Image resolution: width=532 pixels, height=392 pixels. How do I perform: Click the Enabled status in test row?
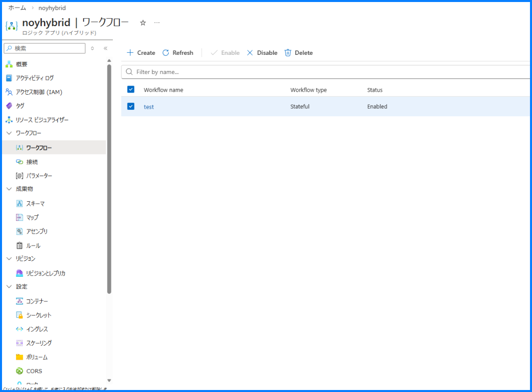tap(377, 106)
